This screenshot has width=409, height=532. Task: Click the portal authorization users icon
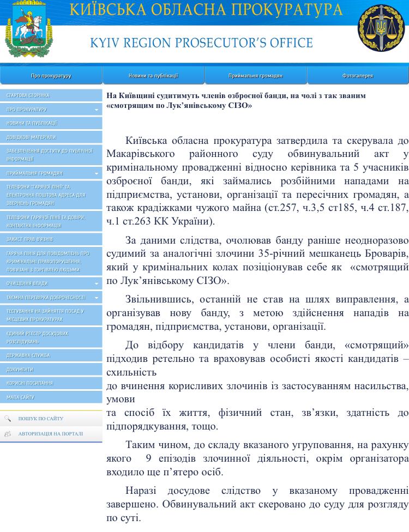click(8, 434)
